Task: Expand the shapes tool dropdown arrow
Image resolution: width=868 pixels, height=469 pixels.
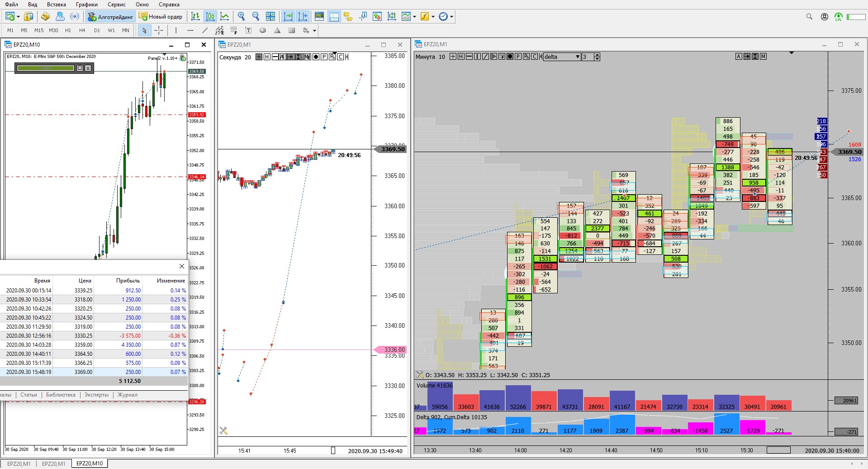Action: click(x=314, y=30)
